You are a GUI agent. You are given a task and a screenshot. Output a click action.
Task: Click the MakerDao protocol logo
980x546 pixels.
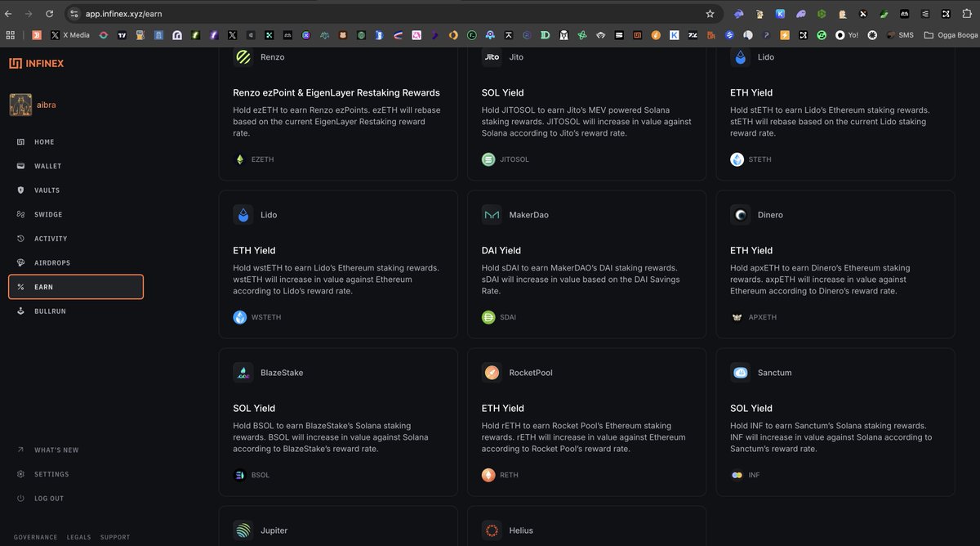tap(492, 215)
